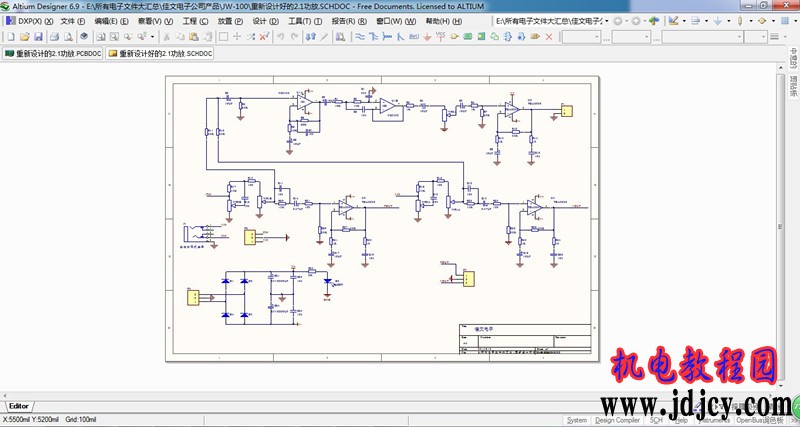
Task: Open the 帮助(H) menu
Action: (443, 21)
